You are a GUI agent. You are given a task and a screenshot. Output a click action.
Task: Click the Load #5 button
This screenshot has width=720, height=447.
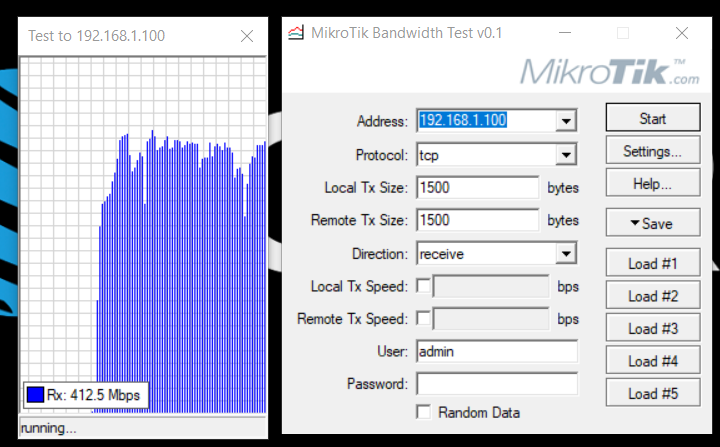coord(653,393)
